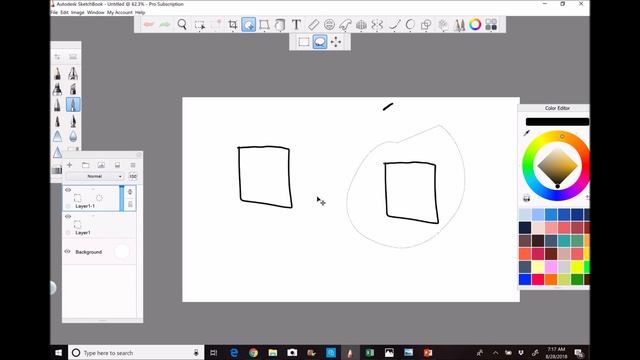Open the Edit menu
The image size is (640, 360).
(x=64, y=13)
